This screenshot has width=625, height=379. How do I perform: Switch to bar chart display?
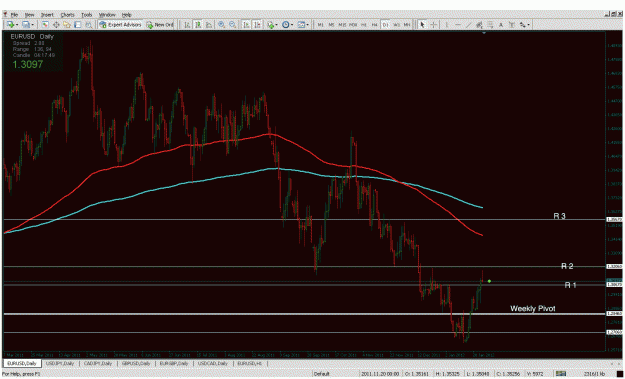[x=187, y=25]
